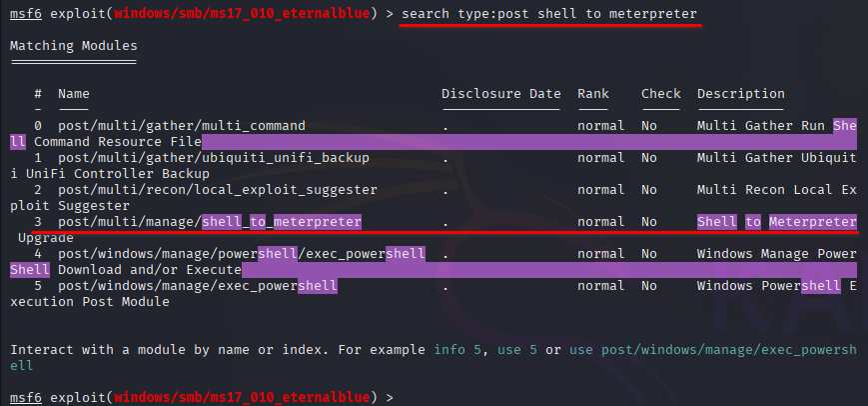This screenshot has width=868, height=406.
Task: Select module path post/windows/manage/powershell/exec_powershell
Action: pos(242,254)
